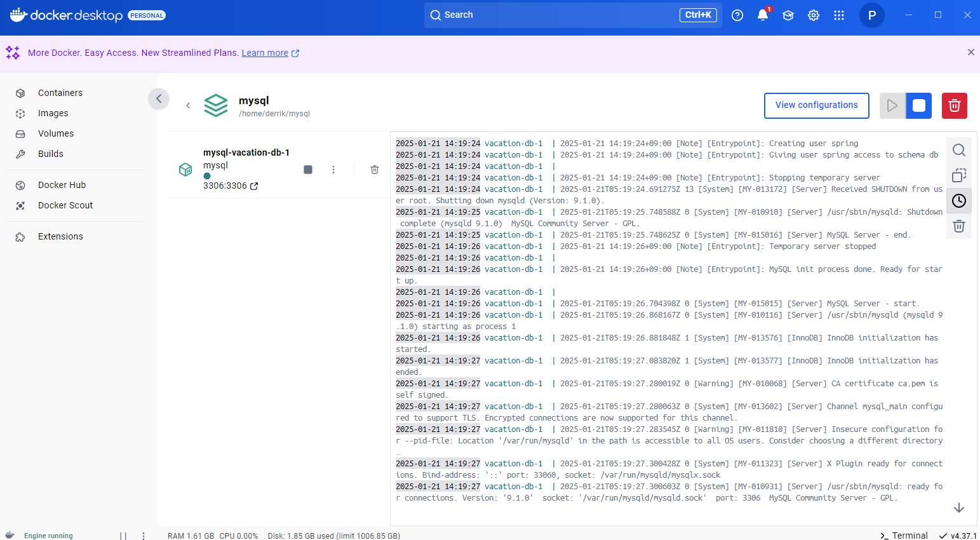Click the CPU 0.00% status
This screenshot has width=980, height=540.
(x=239, y=536)
